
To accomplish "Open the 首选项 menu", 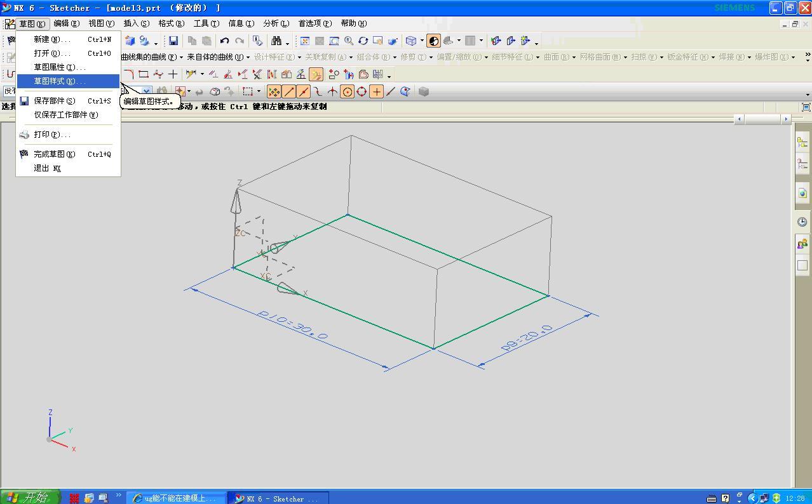I will (x=315, y=23).
